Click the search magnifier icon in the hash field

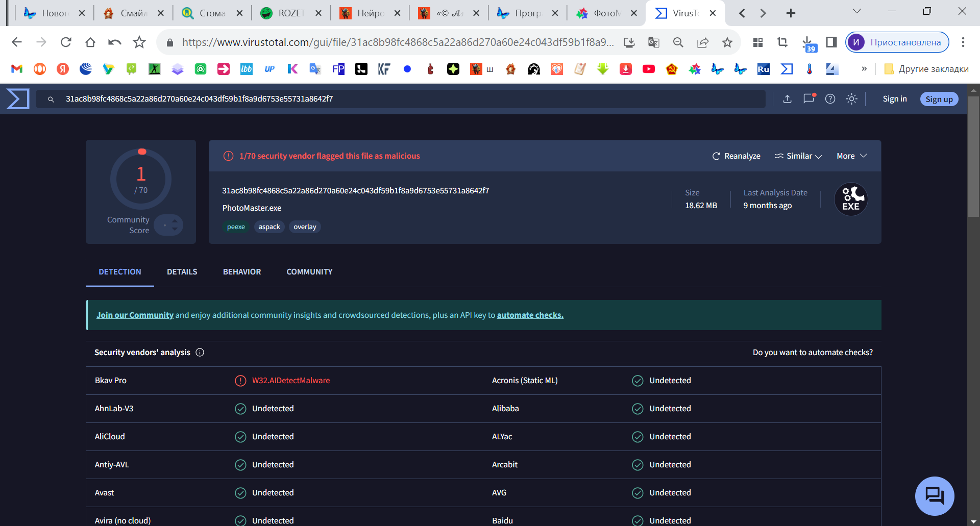click(x=51, y=99)
